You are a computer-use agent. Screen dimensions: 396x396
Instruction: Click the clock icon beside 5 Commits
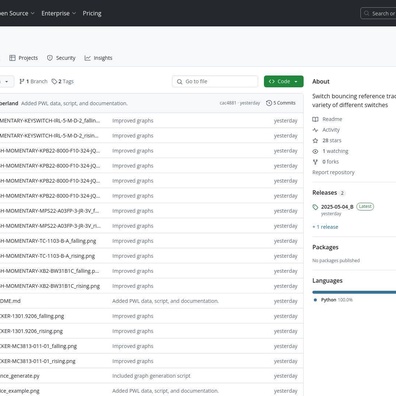(269, 103)
